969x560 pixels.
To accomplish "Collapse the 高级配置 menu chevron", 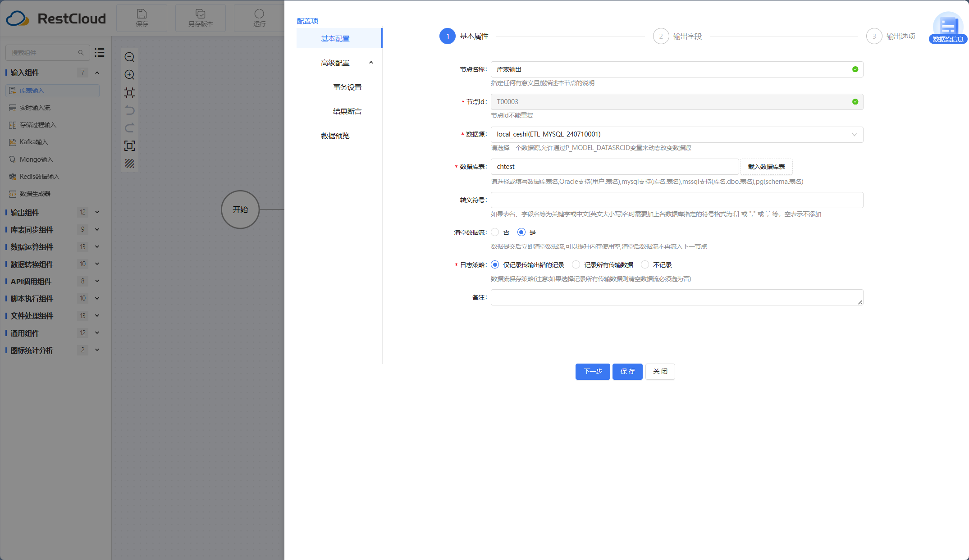I will click(x=371, y=63).
